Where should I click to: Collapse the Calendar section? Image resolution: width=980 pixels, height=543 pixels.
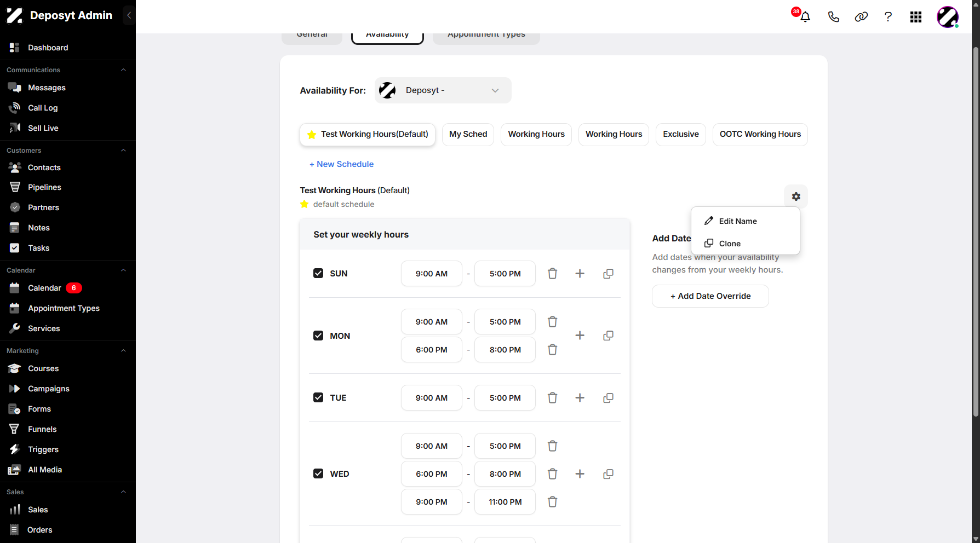[123, 270]
